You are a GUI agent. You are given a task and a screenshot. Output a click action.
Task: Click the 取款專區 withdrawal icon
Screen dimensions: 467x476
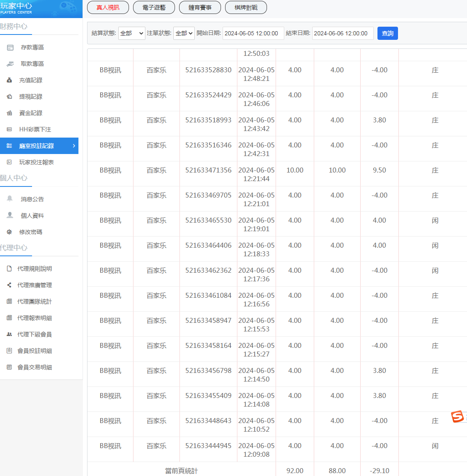(x=10, y=64)
